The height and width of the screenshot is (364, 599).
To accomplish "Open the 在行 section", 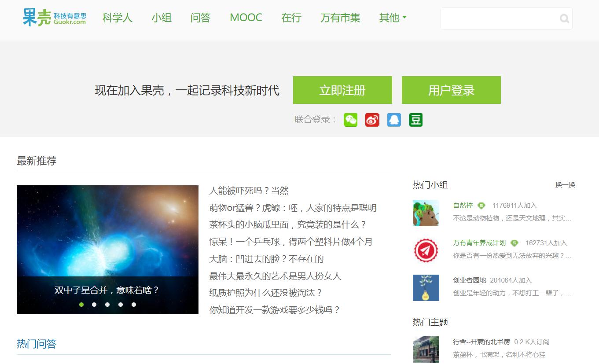I will (x=291, y=18).
